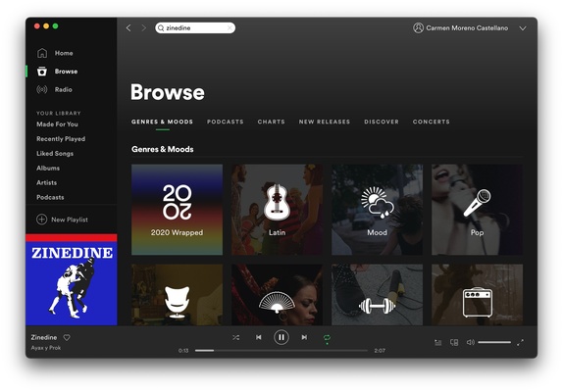Viewport: 563px width, 392px height.
Task: Click the green zoom window button
Action: (55, 26)
